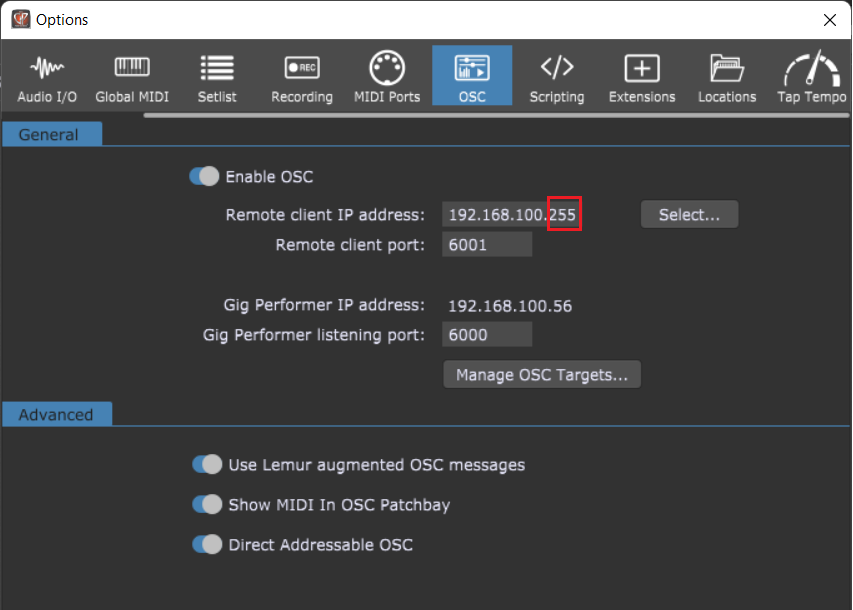Click the Remote client IP address field
Image resolution: width=853 pixels, height=610 pixels.
511,214
